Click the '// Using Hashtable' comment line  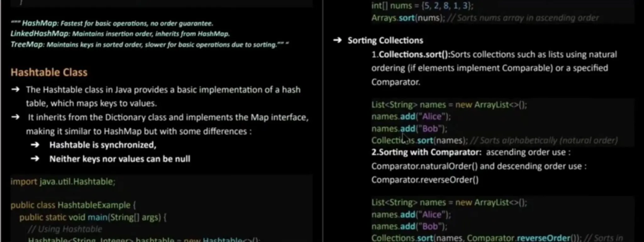(x=65, y=229)
